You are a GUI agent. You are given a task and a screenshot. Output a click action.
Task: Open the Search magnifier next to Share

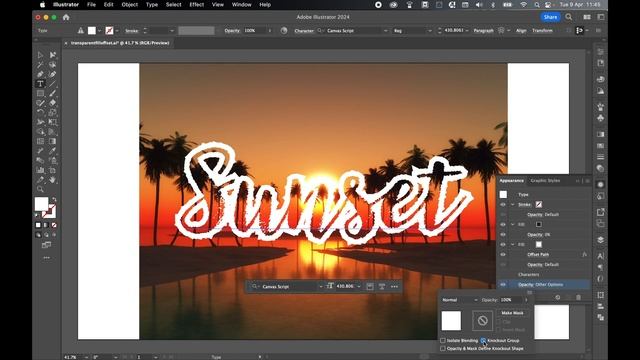point(569,17)
